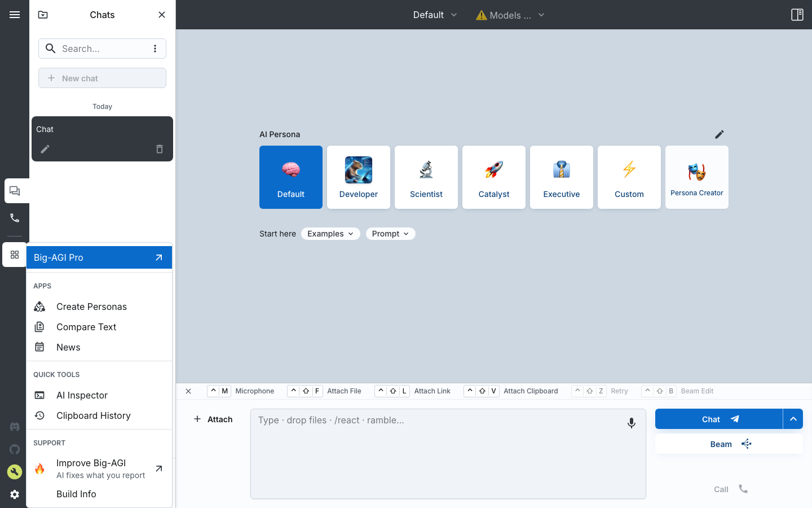
Task: Toggle the apps grid icon in sidebar
Action: pyautogui.click(x=15, y=255)
